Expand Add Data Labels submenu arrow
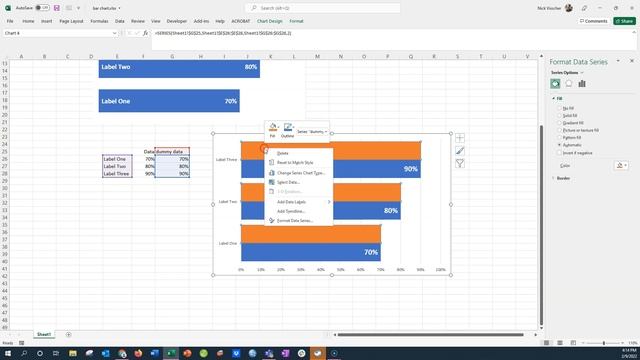Screen dimensions: 640x360 329,202
